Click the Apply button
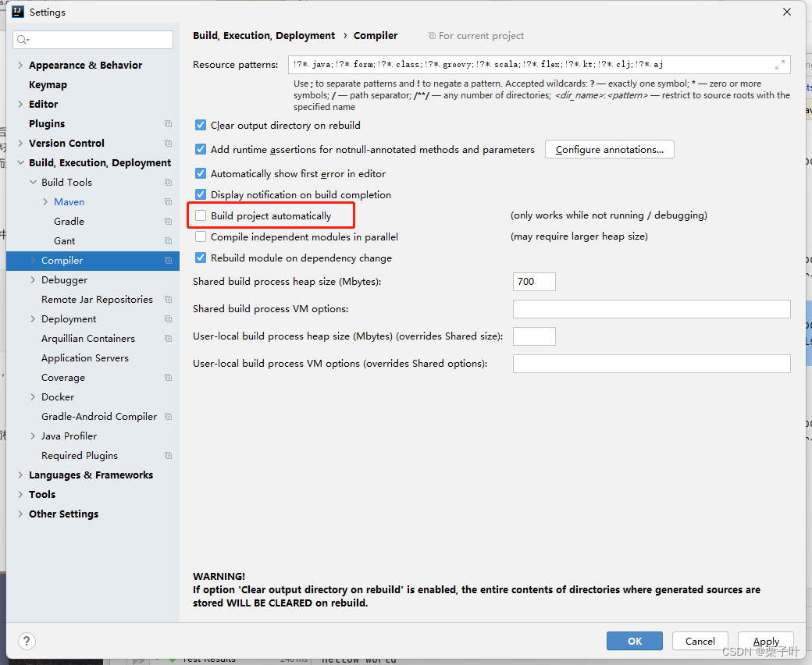This screenshot has height=665, width=812. (766, 642)
